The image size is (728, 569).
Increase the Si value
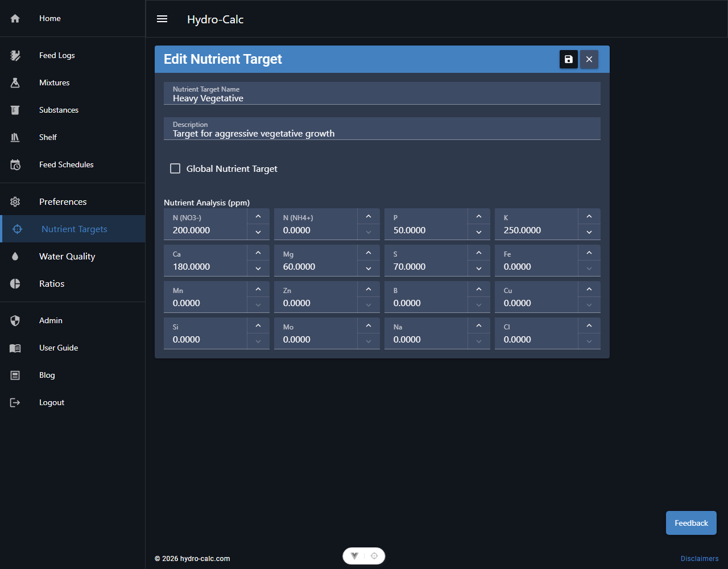(x=258, y=325)
